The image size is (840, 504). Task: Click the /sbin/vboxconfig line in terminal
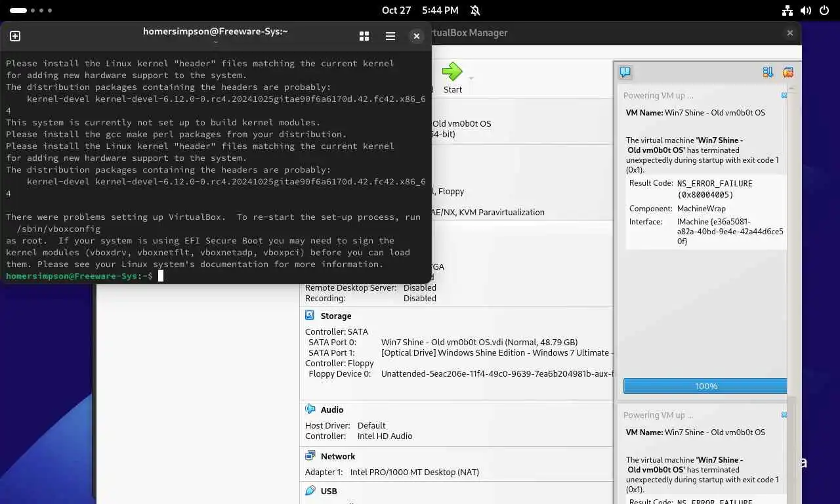coord(58,229)
